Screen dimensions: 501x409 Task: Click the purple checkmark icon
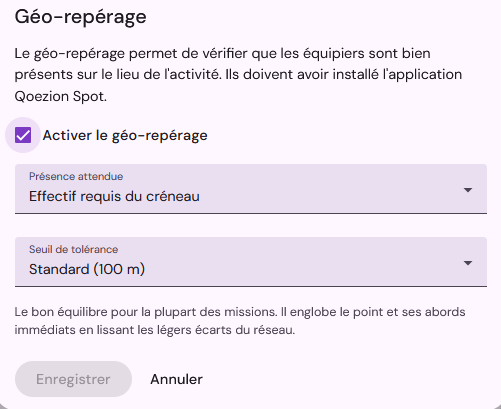(23, 135)
